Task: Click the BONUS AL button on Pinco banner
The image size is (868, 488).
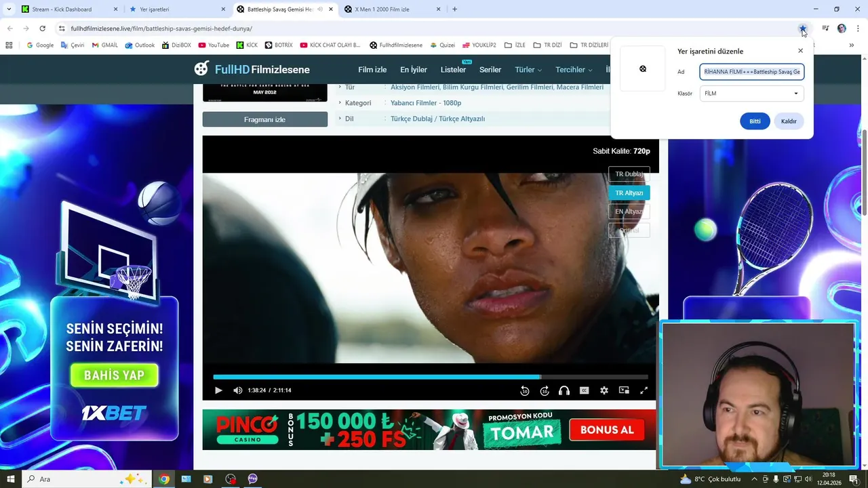Action: coord(607,430)
